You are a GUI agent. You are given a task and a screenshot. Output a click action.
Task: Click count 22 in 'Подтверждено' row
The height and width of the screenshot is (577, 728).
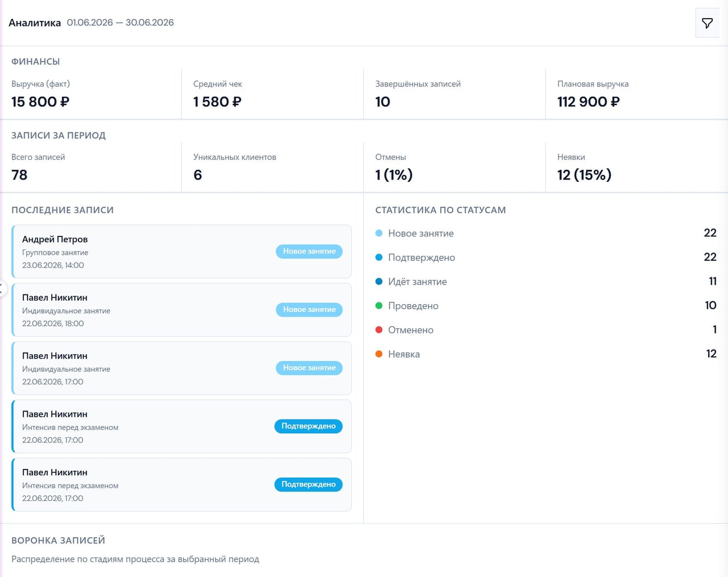[x=710, y=257]
